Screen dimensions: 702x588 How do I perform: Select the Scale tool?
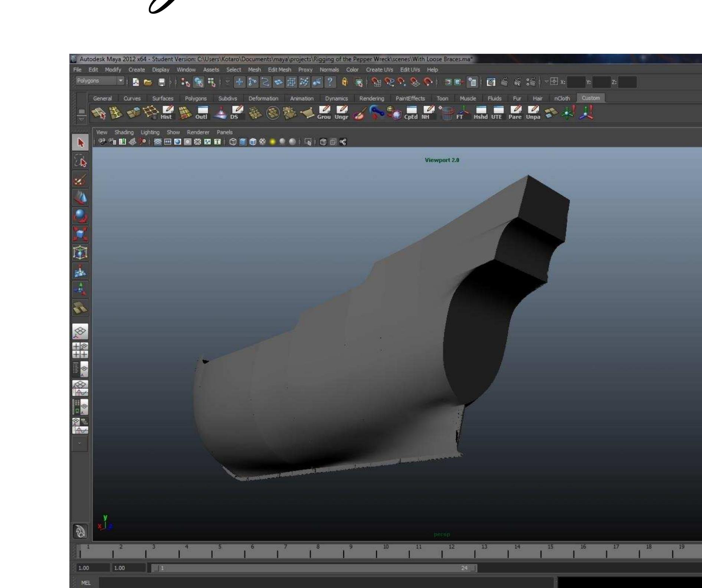coord(80,234)
